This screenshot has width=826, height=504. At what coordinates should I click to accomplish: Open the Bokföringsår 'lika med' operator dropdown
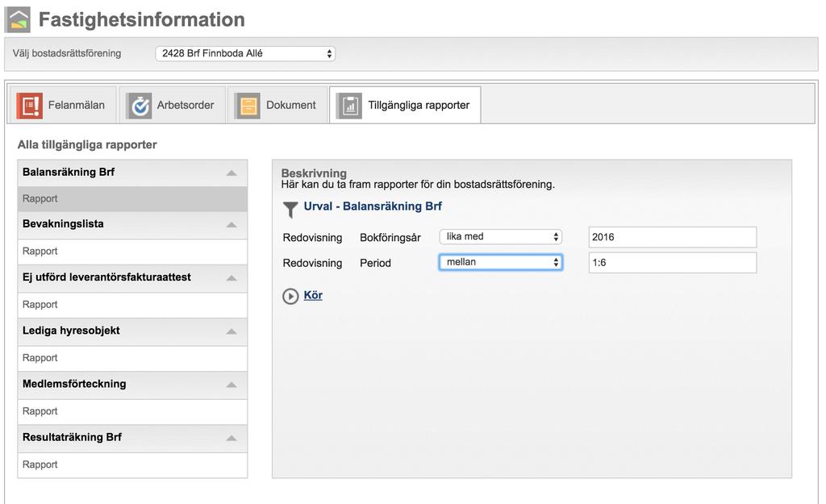click(x=500, y=236)
